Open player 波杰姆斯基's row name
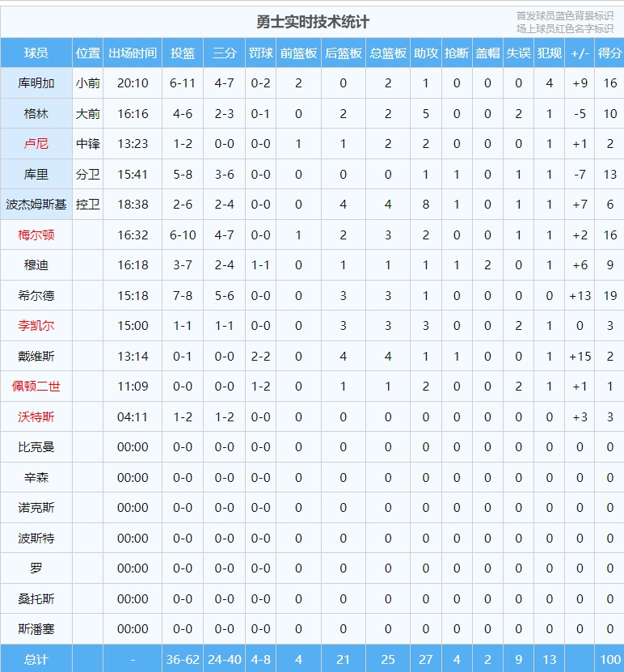The height and width of the screenshot is (672, 624). click(x=36, y=205)
